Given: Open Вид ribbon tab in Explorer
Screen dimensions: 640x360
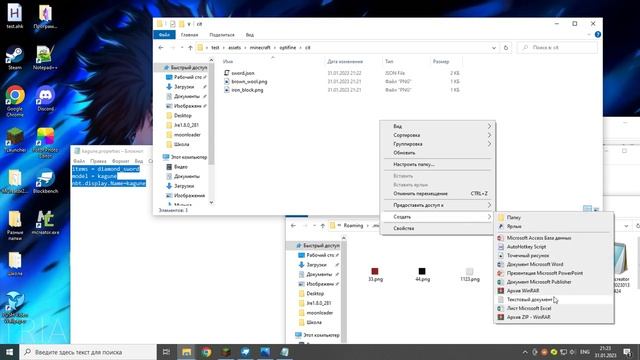Looking at the screenshot, I should click(250, 35).
